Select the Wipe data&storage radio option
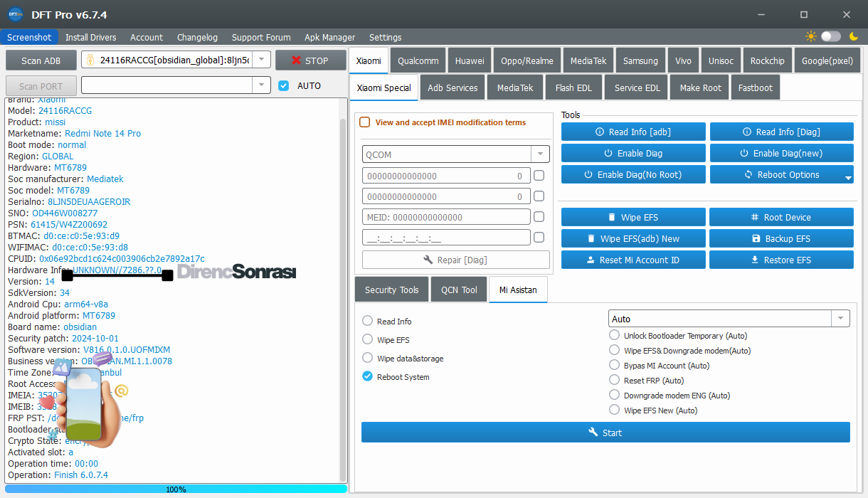The width and height of the screenshot is (868, 498). coord(368,358)
